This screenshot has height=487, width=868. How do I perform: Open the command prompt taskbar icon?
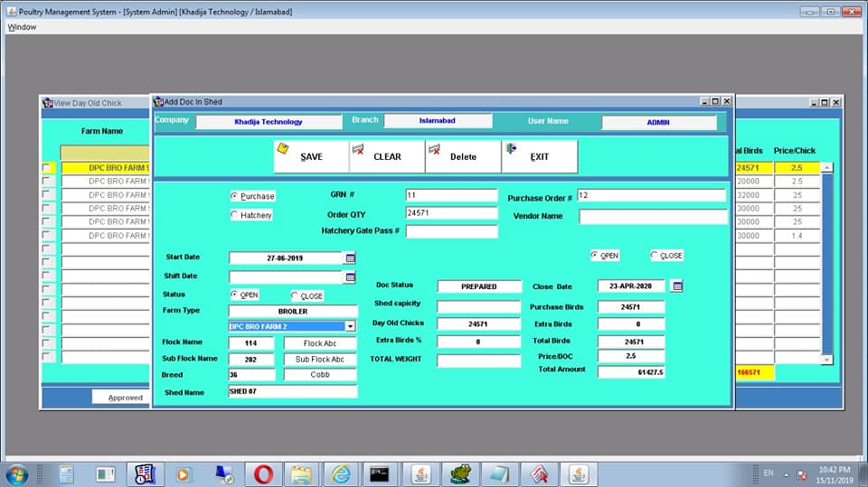[x=379, y=474]
